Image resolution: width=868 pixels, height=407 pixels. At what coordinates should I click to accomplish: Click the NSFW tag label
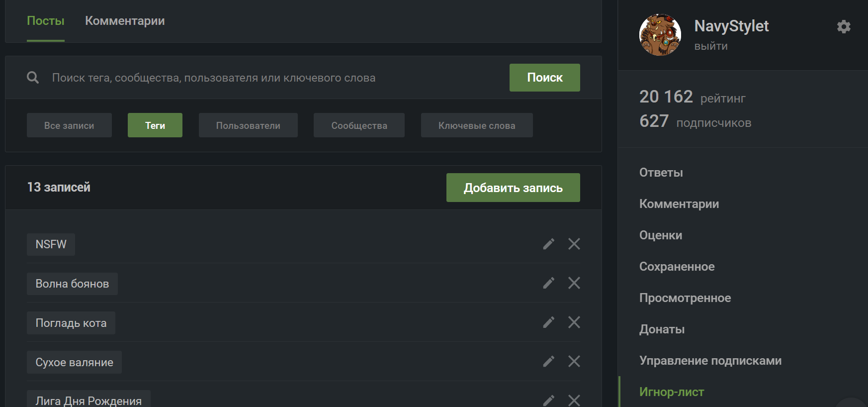point(51,244)
